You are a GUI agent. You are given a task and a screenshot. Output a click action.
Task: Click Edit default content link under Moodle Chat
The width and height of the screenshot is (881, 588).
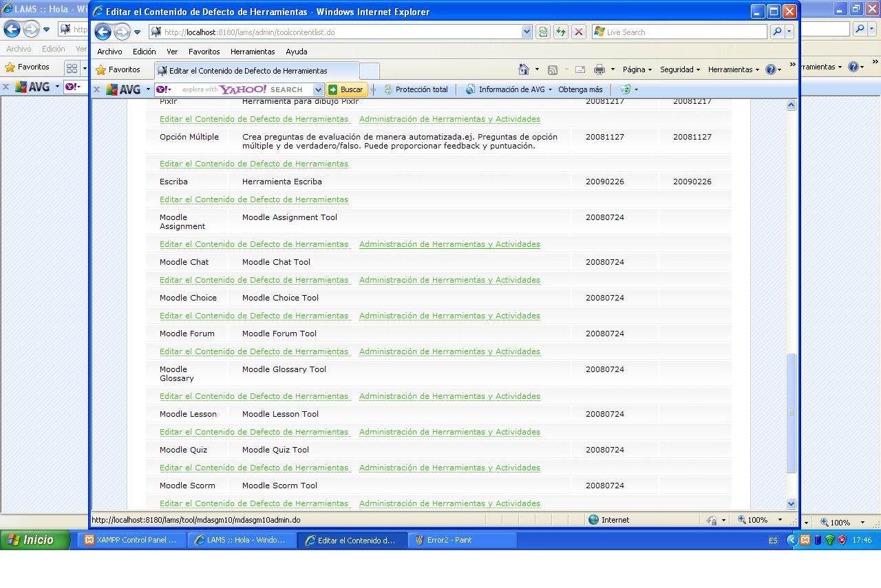coord(254,280)
